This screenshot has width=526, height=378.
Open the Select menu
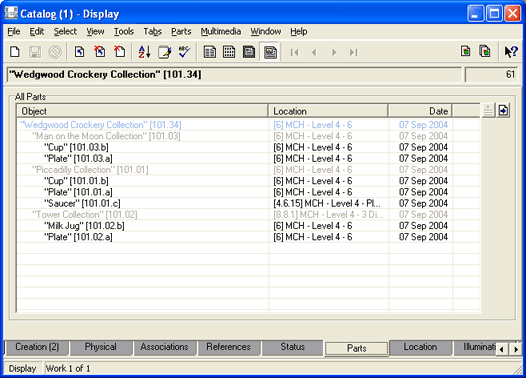click(65, 32)
